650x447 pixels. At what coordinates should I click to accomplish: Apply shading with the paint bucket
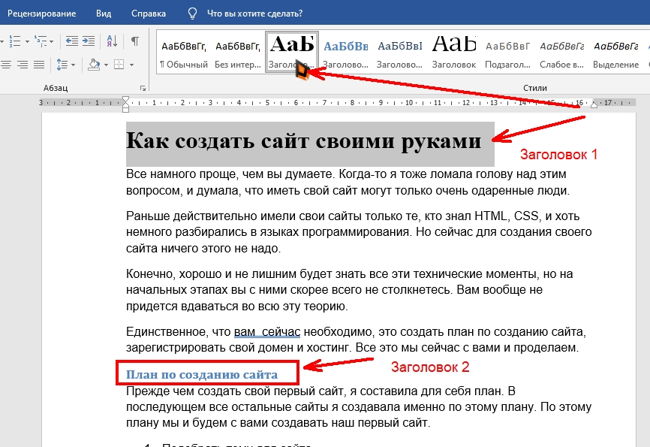[x=94, y=65]
